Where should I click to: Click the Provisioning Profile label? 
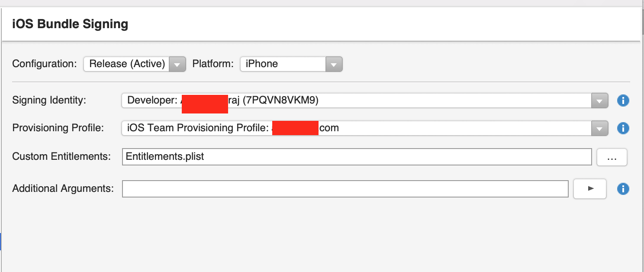point(58,128)
